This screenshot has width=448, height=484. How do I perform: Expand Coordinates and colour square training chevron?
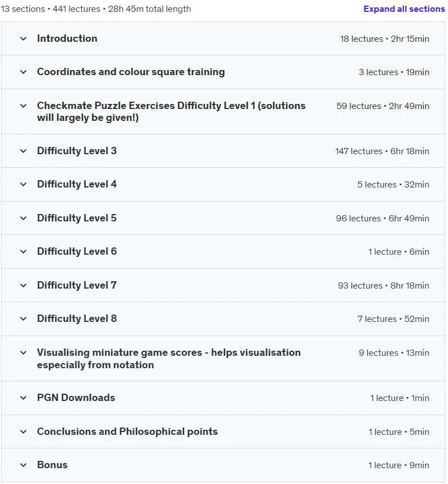point(23,72)
